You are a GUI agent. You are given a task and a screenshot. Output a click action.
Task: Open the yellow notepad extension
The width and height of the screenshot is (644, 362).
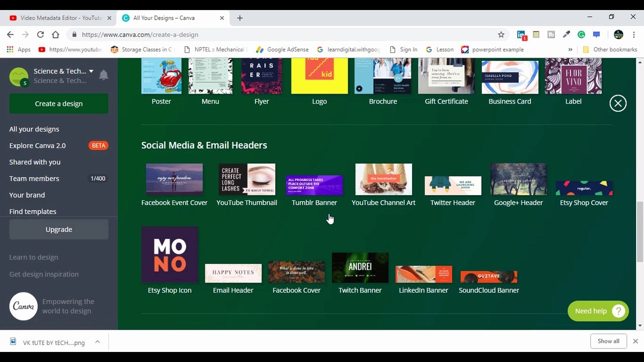click(x=536, y=35)
